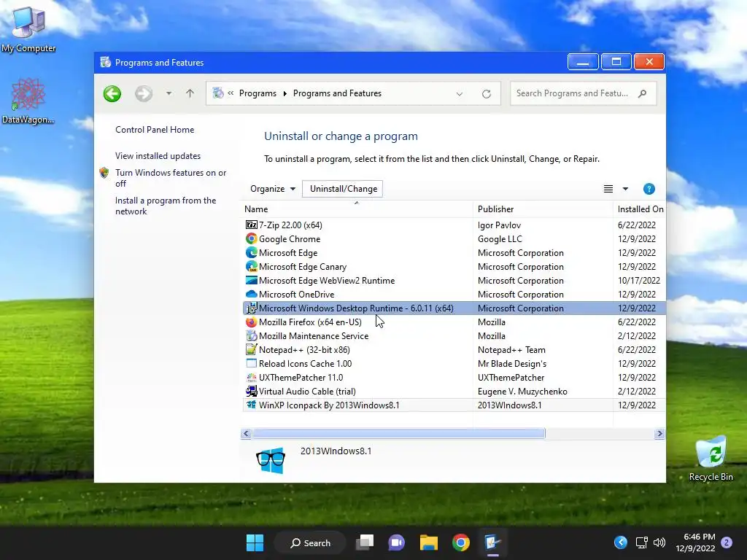747x560 pixels.
Task: Click the taskbar Search box
Action: [310, 542]
